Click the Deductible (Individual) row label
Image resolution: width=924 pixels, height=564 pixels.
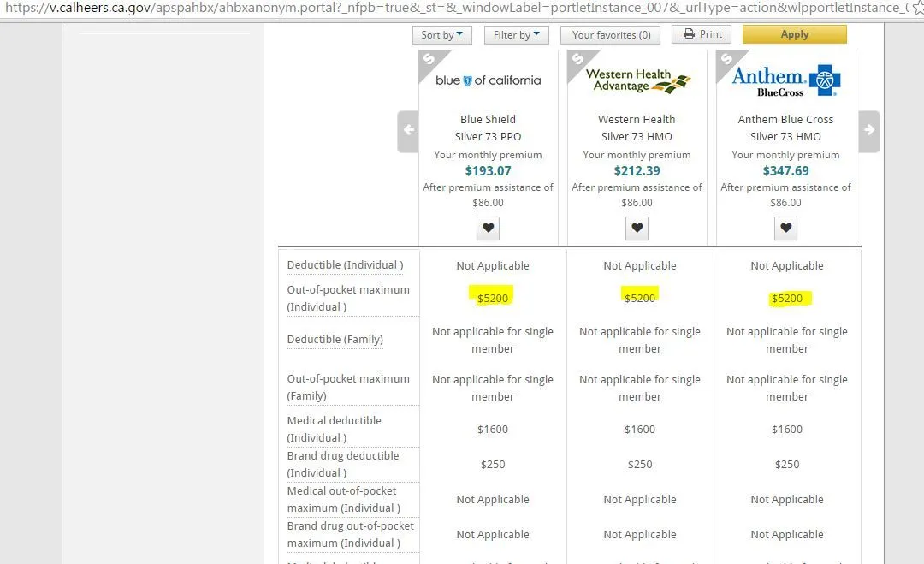click(345, 265)
